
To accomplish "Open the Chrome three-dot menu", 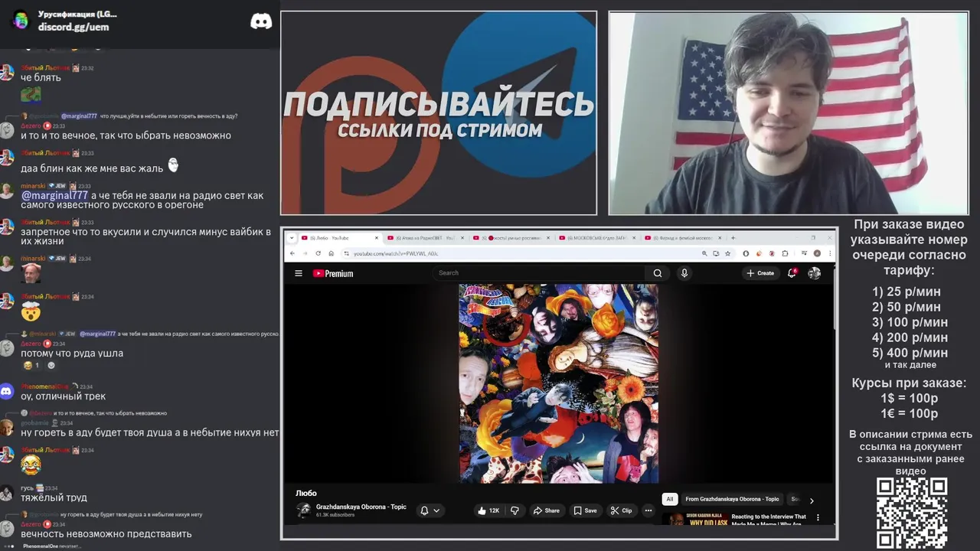I will 829,253.
